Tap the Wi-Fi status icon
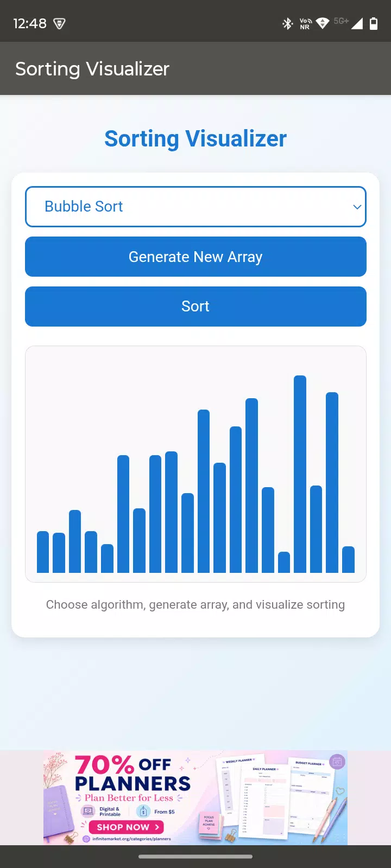Image resolution: width=391 pixels, height=868 pixels. 323,23
